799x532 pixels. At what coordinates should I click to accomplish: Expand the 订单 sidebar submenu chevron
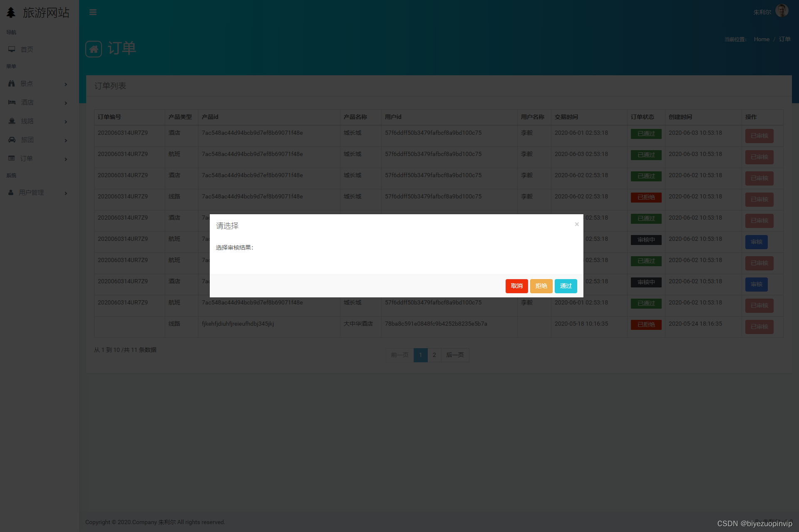pos(66,159)
